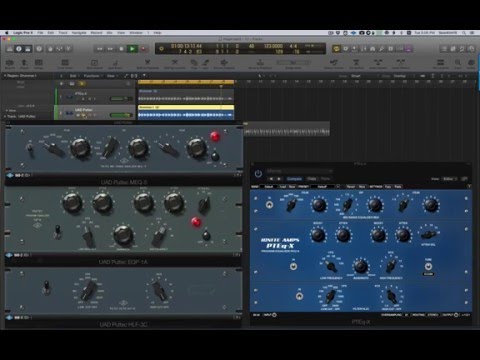Click the red Record button
480x360 pixels.
coord(144,49)
